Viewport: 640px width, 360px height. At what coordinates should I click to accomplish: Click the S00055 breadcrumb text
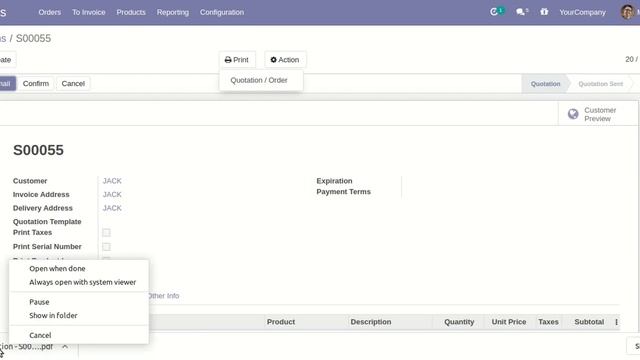point(33,38)
